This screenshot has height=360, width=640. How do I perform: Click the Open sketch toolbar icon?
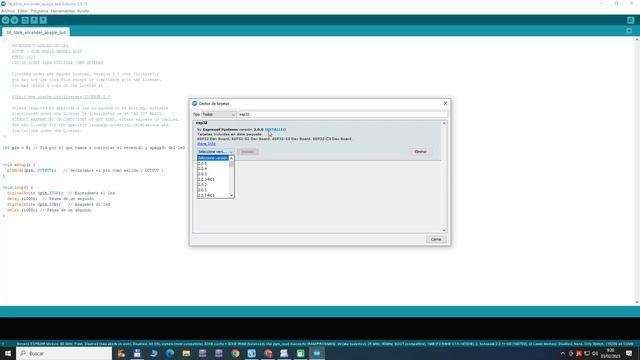click(x=34, y=20)
